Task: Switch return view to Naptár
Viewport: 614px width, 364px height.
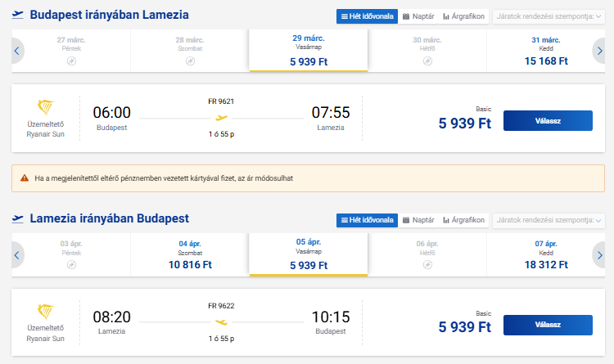Action: [418, 220]
